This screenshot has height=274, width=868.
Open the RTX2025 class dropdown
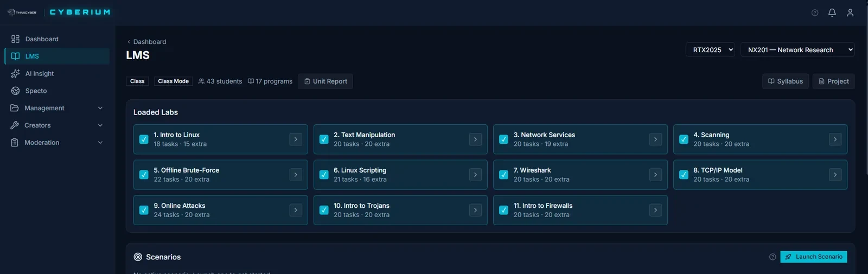coord(710,50)
